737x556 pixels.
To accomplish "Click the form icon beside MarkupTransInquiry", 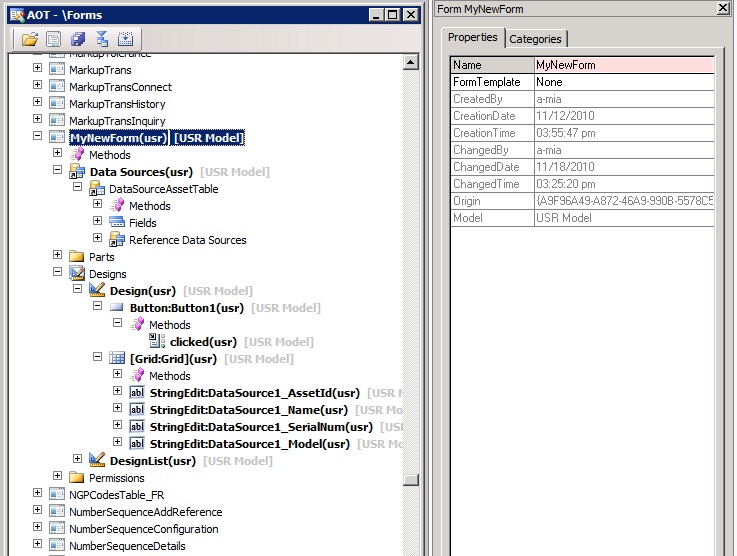I will pos(57,120).
